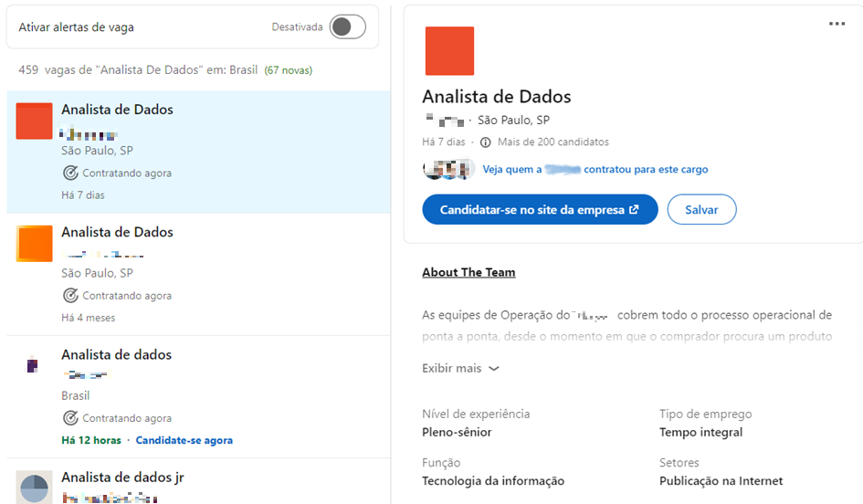Image resolution: width=863 pixels, height=504 pixels.
Task: Click the employee profile photos cluster
Action: pyautogui.click(x=449, y=169)
